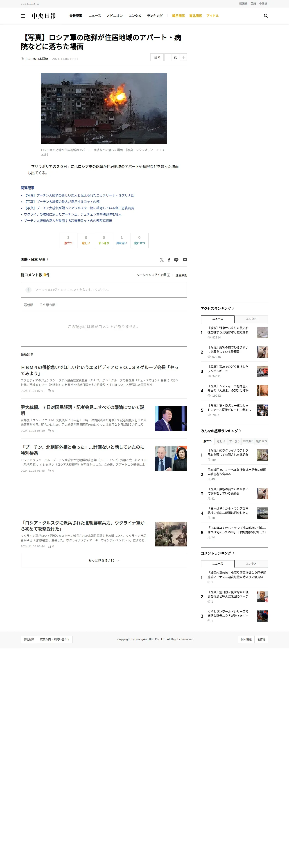
Task: Open 最新記事 in top navigation
Action: pyautogui.click(x=76, y=16)
